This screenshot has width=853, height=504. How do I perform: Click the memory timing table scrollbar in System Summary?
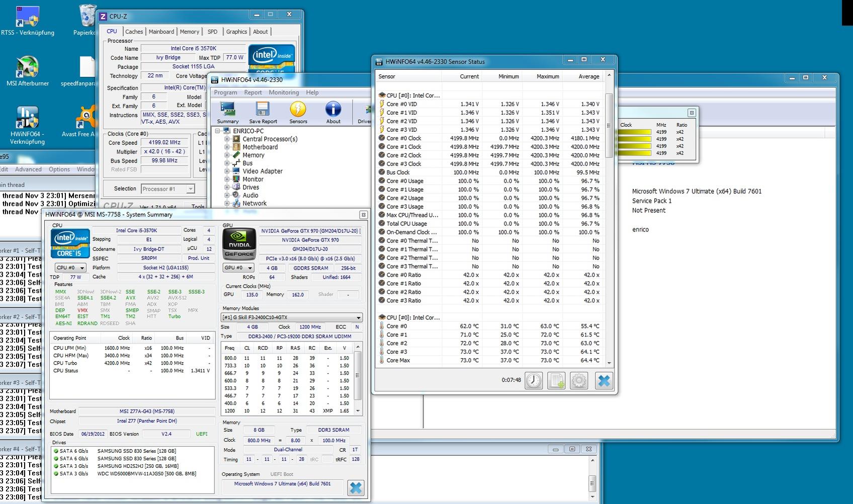point(358,378)
